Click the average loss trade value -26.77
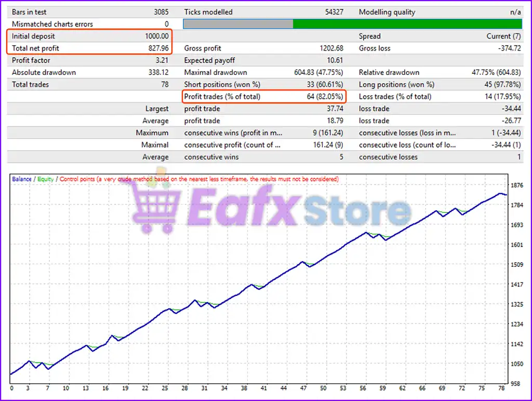The height and width of the screenshot is (401, 532). pos(511,121)
